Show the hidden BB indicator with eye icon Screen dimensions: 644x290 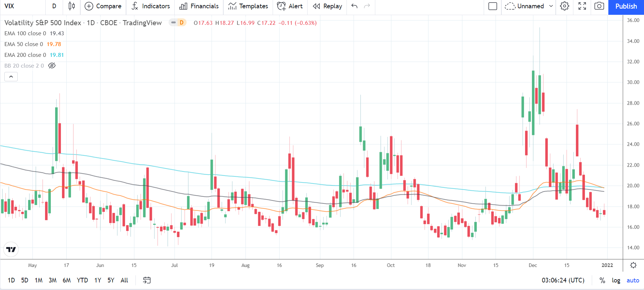click(x=52, y=65)
